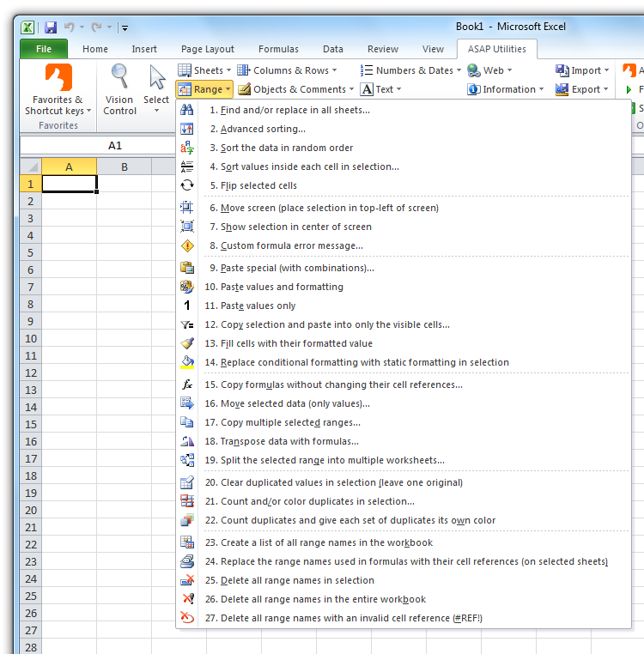
Task: Click the Advanced sorting icon
Action: [x=187, y=129]
